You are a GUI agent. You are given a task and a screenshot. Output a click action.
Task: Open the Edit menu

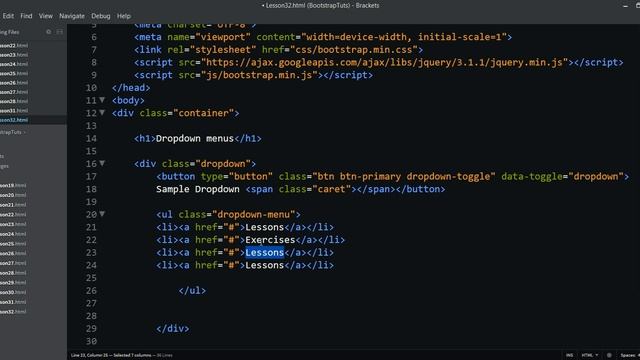(8, 16)
